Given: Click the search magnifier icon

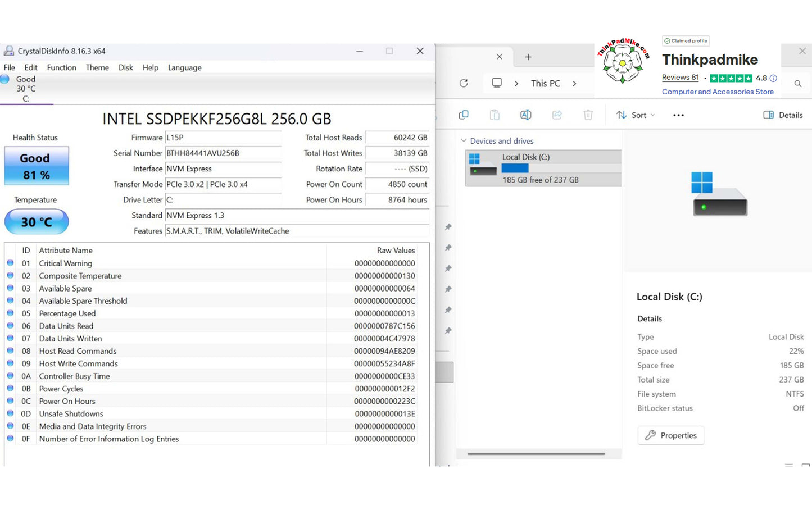Looking at the screenshot, I should 797,84.
